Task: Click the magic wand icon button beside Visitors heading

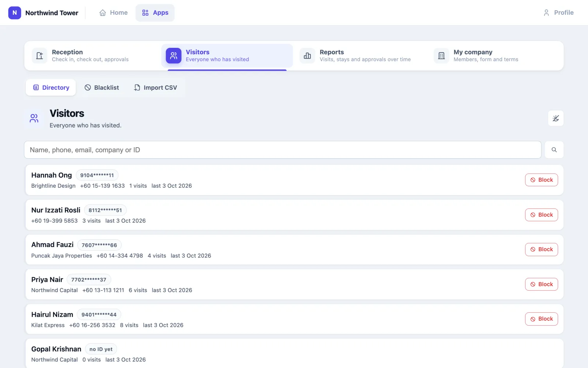Action: point(556,118)
